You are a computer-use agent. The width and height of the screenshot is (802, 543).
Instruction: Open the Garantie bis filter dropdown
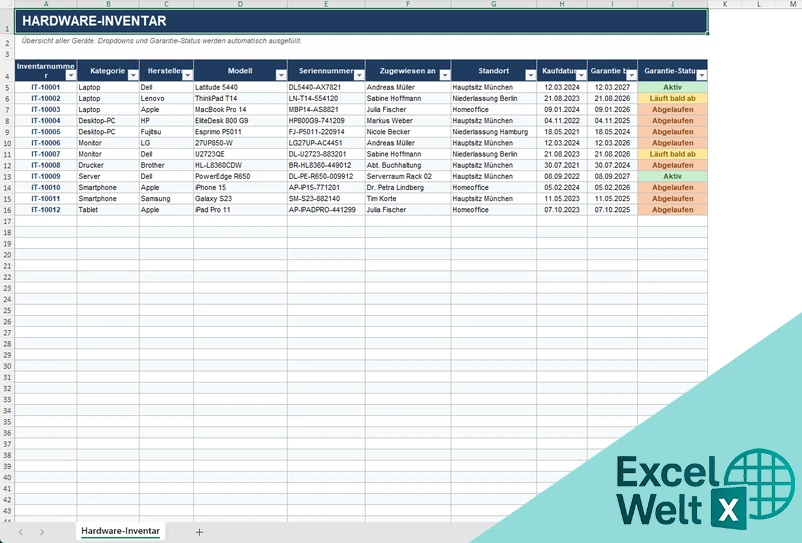(x=631, y=75)
